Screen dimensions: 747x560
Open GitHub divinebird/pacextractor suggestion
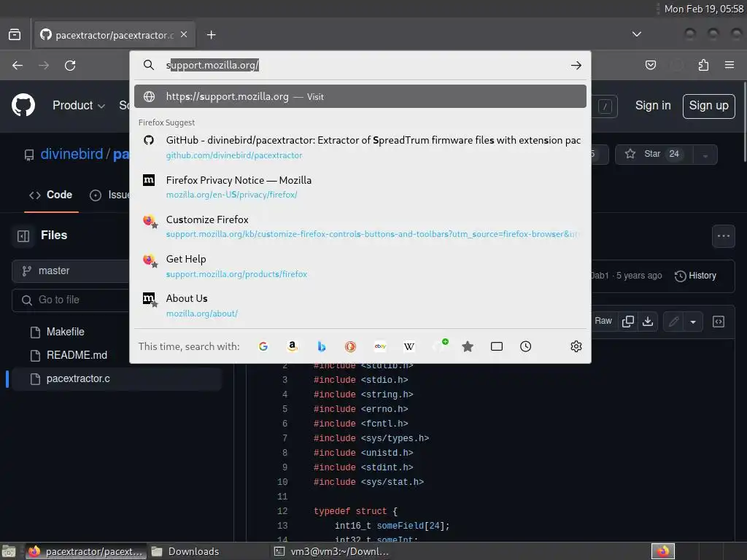point(360,147)
